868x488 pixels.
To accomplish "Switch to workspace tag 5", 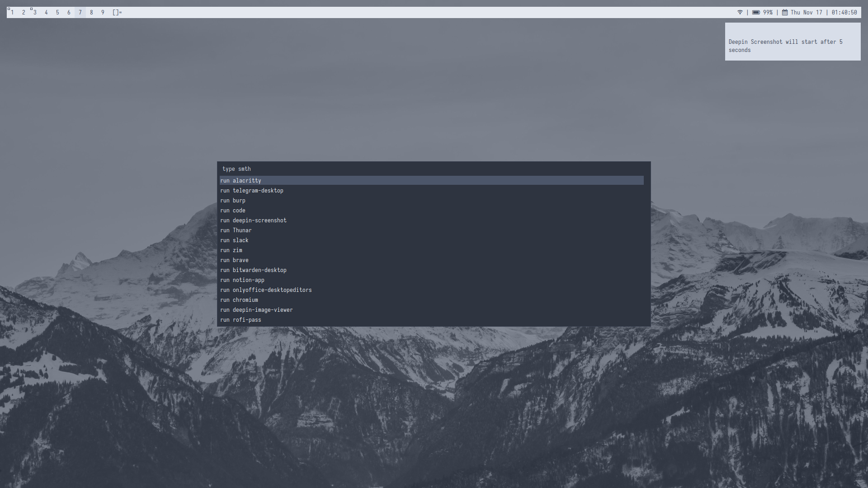I will point(57,12).
